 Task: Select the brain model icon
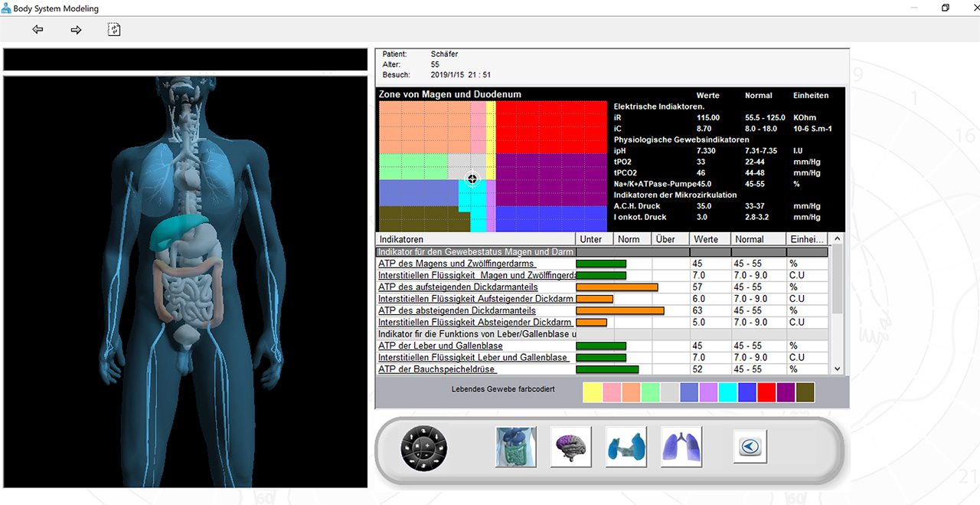pyautogui.click(x=570, y=447)
